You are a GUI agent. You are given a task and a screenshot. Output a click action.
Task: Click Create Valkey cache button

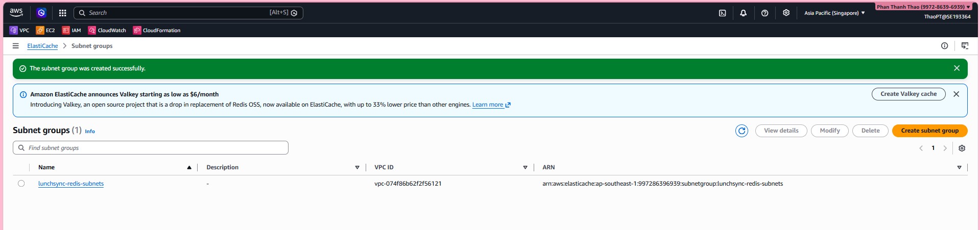coord(909,94)
